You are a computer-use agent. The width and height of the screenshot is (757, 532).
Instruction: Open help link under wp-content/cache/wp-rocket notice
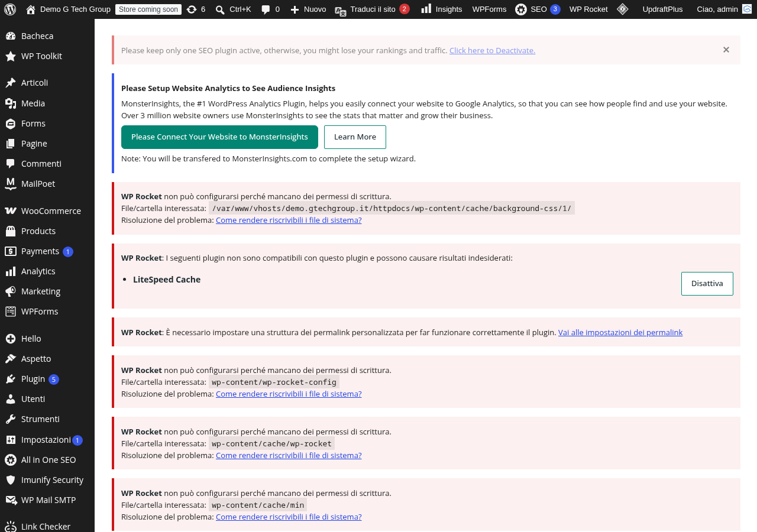click(x=289, y=455)
